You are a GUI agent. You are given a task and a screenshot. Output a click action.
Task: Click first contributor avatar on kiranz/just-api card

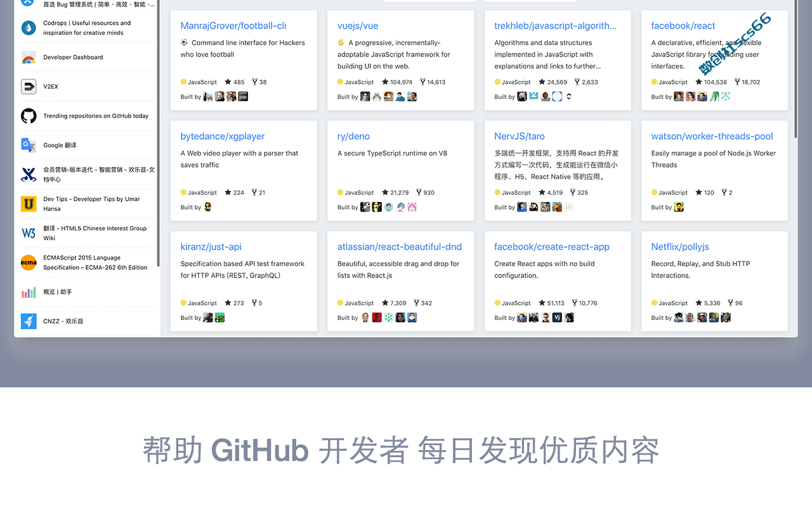pos(208,317)
